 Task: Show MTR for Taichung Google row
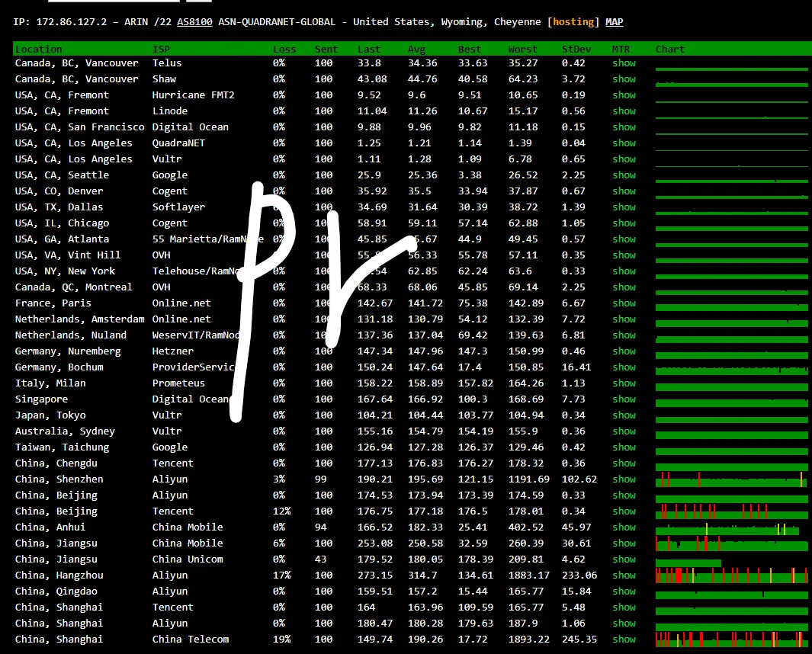(624, 447)
